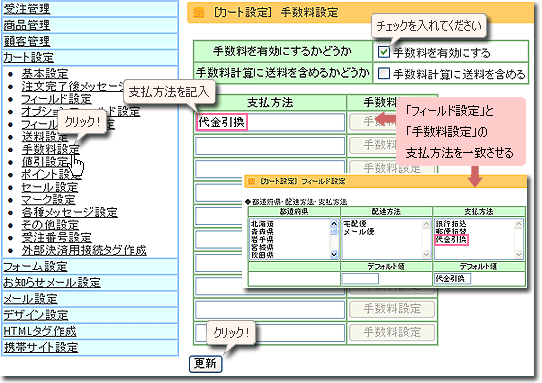542x383 pixels.
Task: Open 外部決済用接続タグ作成 link
Action: [x=84, y=250]
